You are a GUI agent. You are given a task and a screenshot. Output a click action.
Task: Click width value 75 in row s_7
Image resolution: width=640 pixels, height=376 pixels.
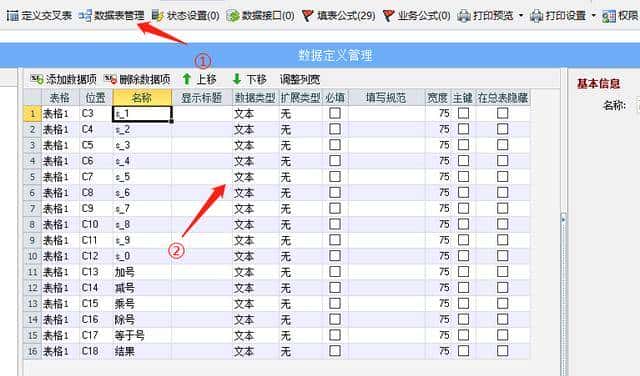(438, 208)
